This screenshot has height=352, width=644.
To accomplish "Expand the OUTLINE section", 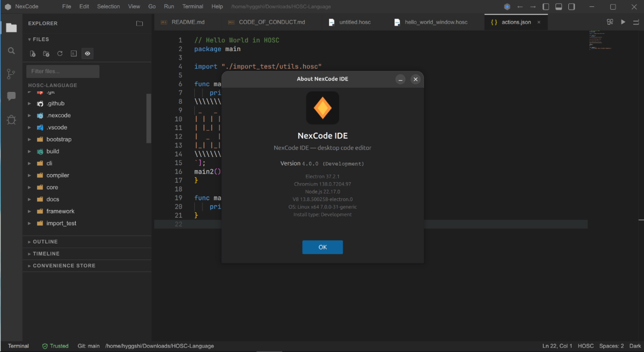I will (x=87, y=242).
